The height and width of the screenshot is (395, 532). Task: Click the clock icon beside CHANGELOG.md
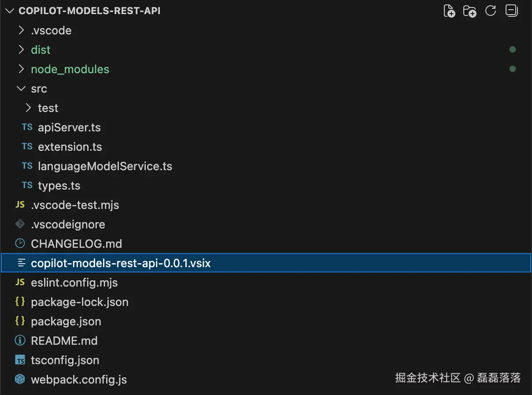pyautogui.click(x=20, y=243)
